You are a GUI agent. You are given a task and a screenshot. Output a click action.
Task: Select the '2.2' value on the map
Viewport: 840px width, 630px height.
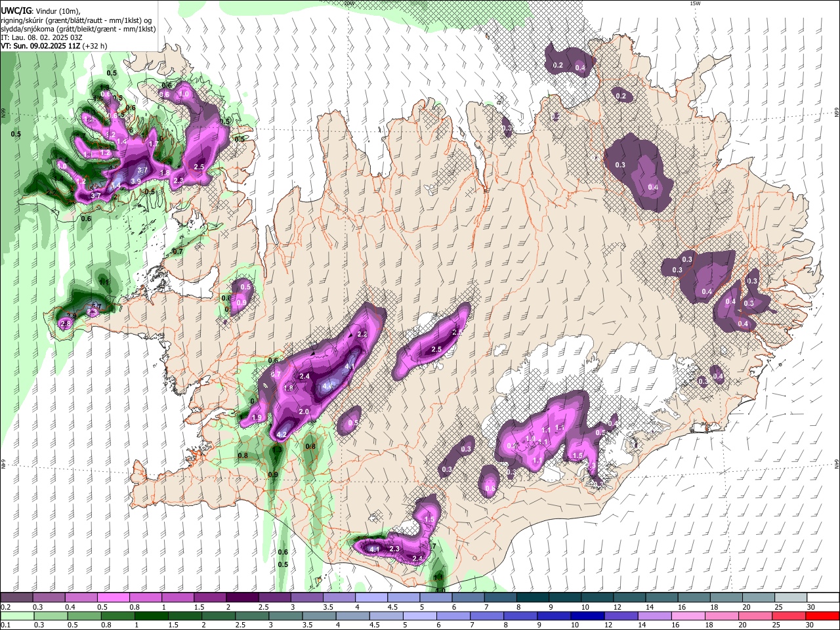pyautogui.click(x=362, y=335)
